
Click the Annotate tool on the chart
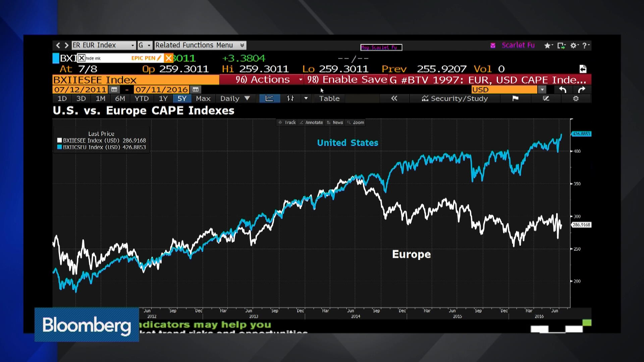coord(311,122)
